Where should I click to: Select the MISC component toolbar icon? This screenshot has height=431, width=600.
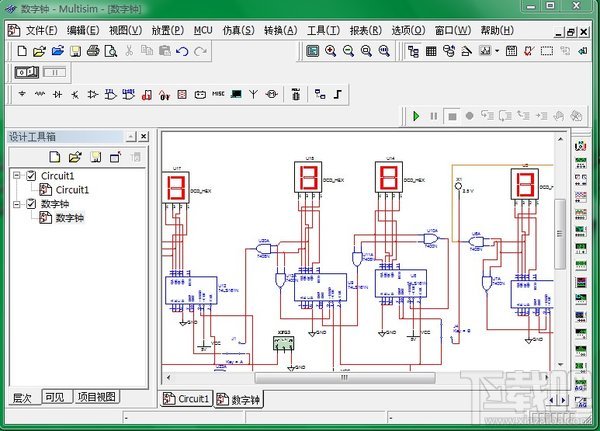tap(219, 95)
